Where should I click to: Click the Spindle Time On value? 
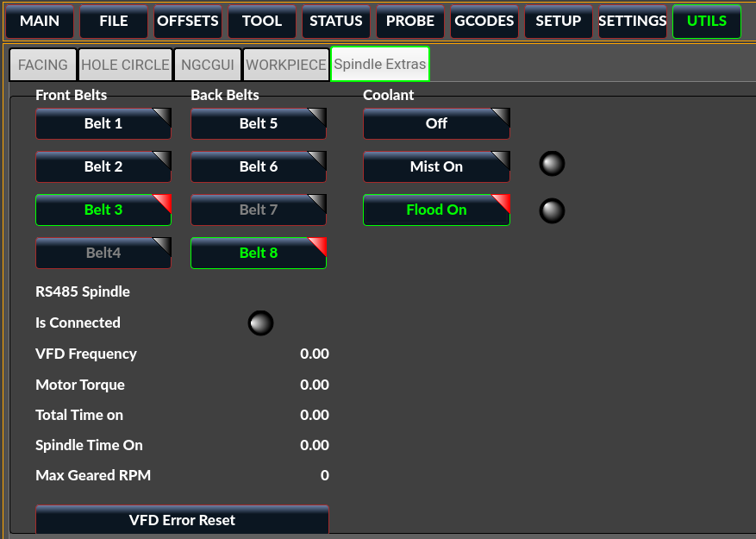point(315,445)
